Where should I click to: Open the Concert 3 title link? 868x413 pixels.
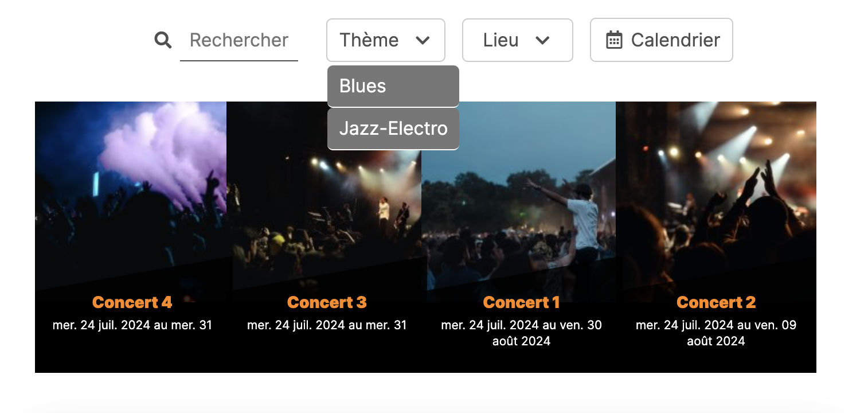click(x=326, y=302)
